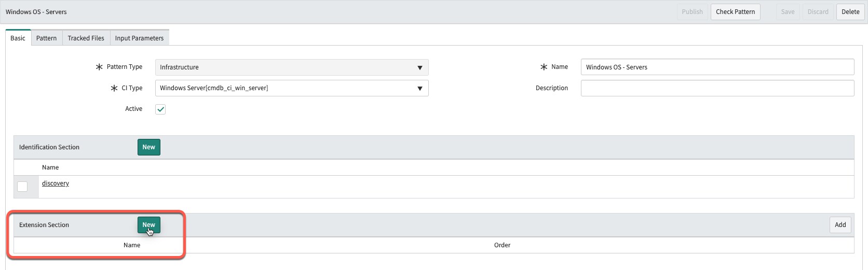
Task: Click the Extension Section heading
Action: 44,225
